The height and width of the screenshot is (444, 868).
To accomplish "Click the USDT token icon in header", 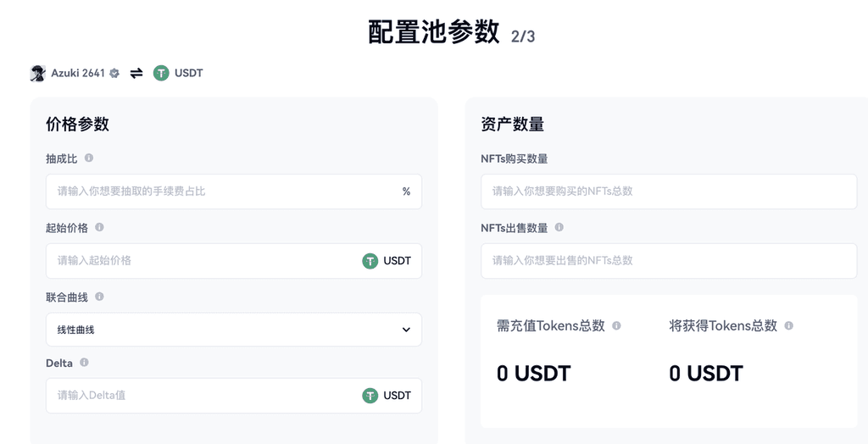I will click(x=161, y=73).
